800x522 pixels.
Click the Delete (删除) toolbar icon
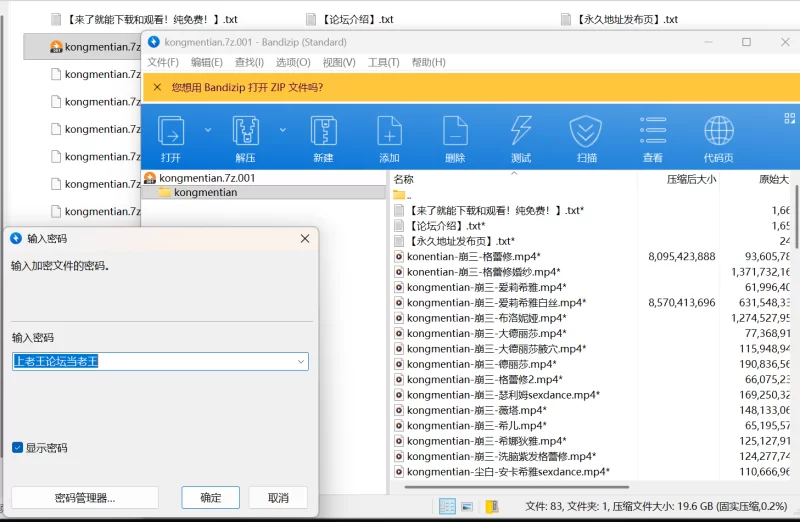[455, 131]
